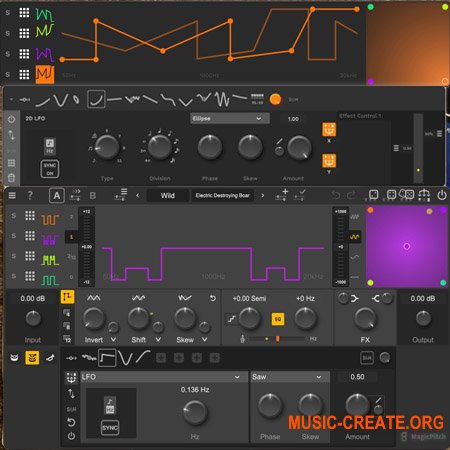Image resolution: width=450 pixels, height=450 pixels.
Task: Select the step modulator shape in the lower row
Action: [x=107, y=358]
